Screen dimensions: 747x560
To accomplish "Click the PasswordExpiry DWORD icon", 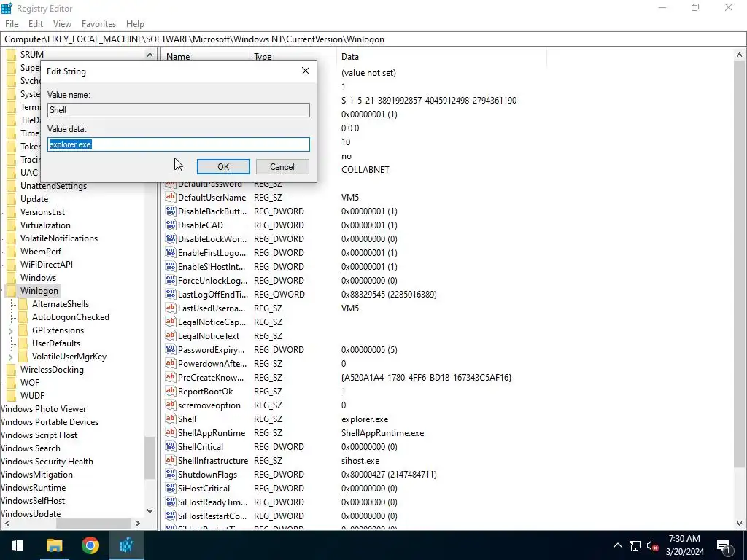I will 171,349.
